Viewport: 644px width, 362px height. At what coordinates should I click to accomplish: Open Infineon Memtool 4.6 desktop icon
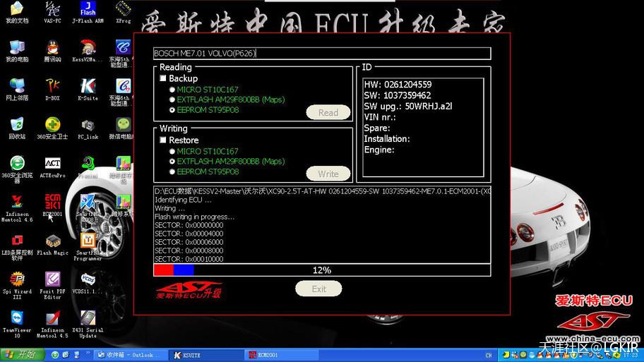[x=17, y=208]
